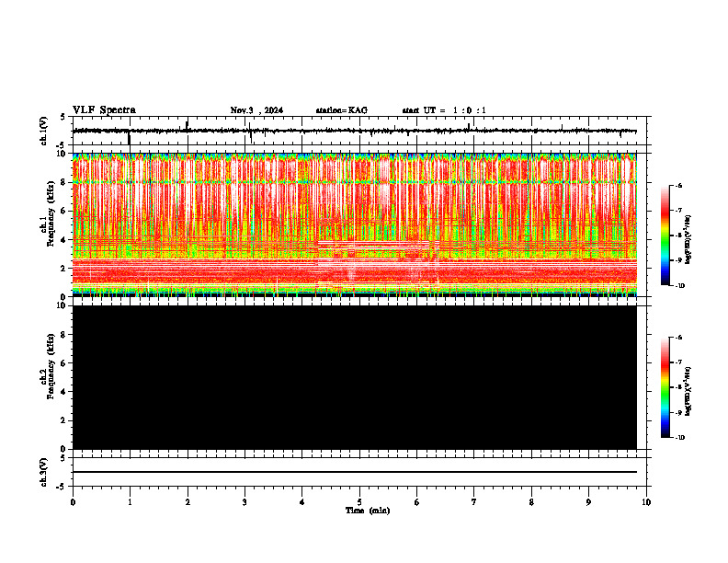
Task: Click the flat ch.3 voltage trace line
Action: (355, 472)
